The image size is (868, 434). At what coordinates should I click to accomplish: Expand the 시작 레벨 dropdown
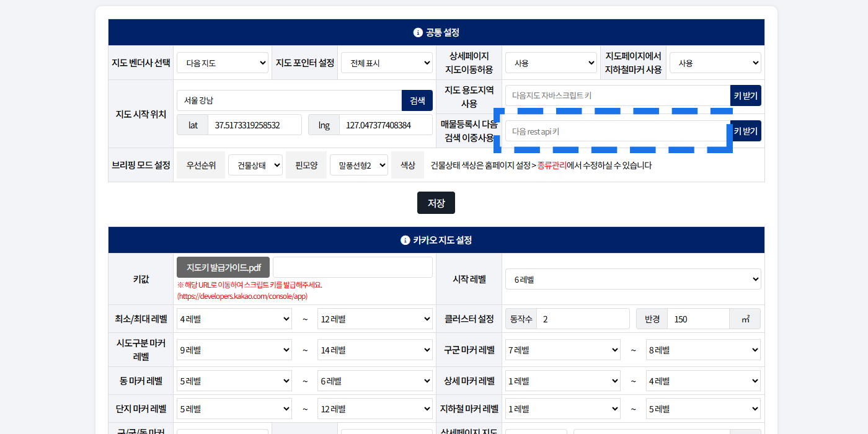point(632,279)
